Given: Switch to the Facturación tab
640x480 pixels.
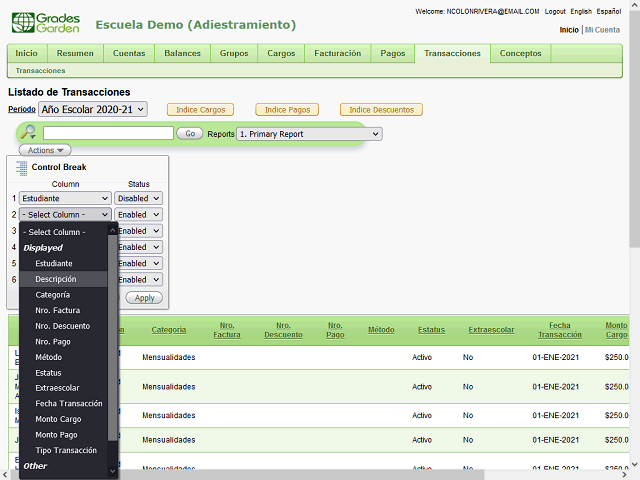Looking at the screenshot, I should pyautogui.click(x=338, y=53).
